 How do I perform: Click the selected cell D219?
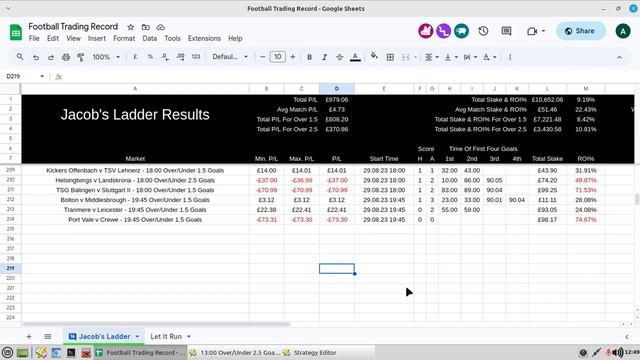click(x=337, y=268)
